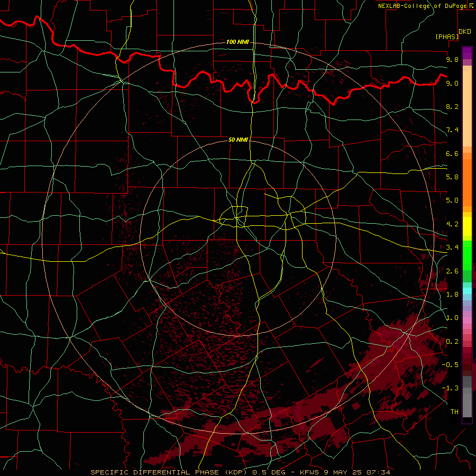Click the 4.2 scale value
The width and height of the screenshot is (476, 476).
point(452,224)
